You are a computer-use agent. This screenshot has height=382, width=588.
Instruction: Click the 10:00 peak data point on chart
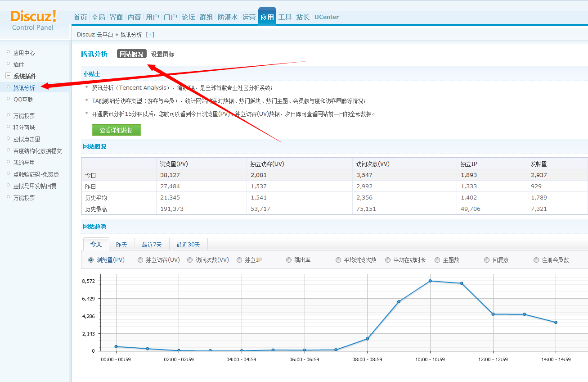[430, 281]
